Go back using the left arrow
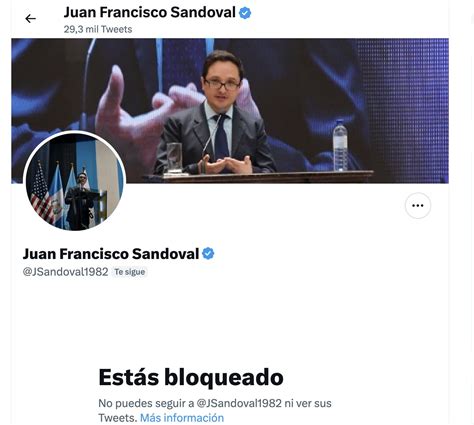 pyautogui.click(x=30, y=19)
